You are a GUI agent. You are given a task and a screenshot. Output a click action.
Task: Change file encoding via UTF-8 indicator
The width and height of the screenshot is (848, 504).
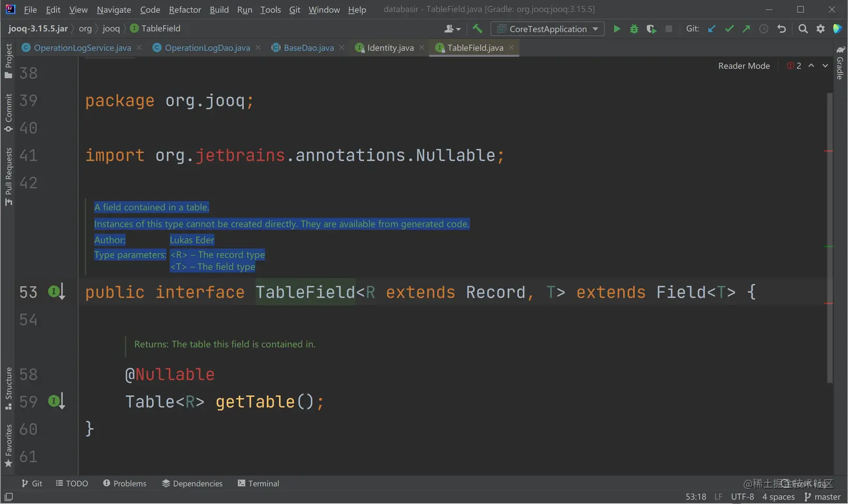[743, 497]
